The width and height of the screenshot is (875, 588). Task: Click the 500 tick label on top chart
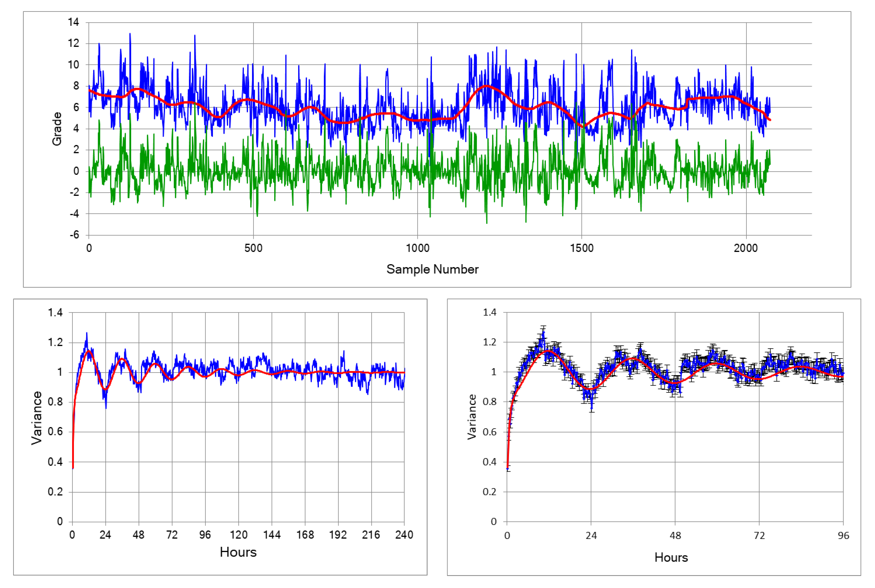pyautogui.click(x=253, y=248)
